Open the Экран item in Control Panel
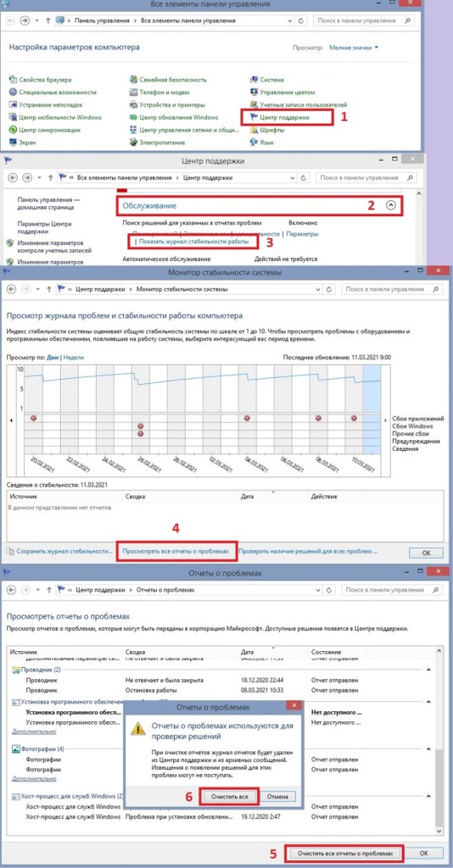 click(x=25, y=142)
